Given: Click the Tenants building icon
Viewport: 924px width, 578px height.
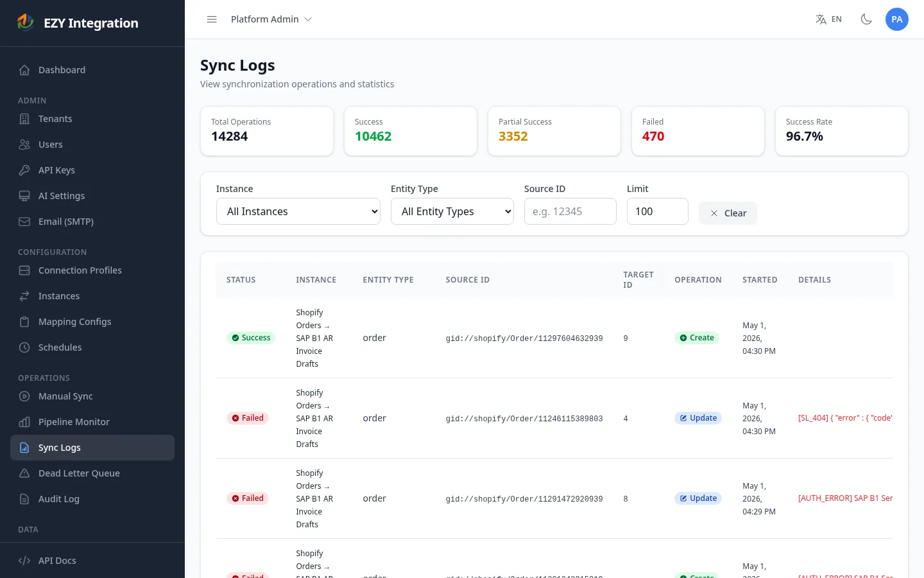Looking at the screenshot, I should coord(24,119).
